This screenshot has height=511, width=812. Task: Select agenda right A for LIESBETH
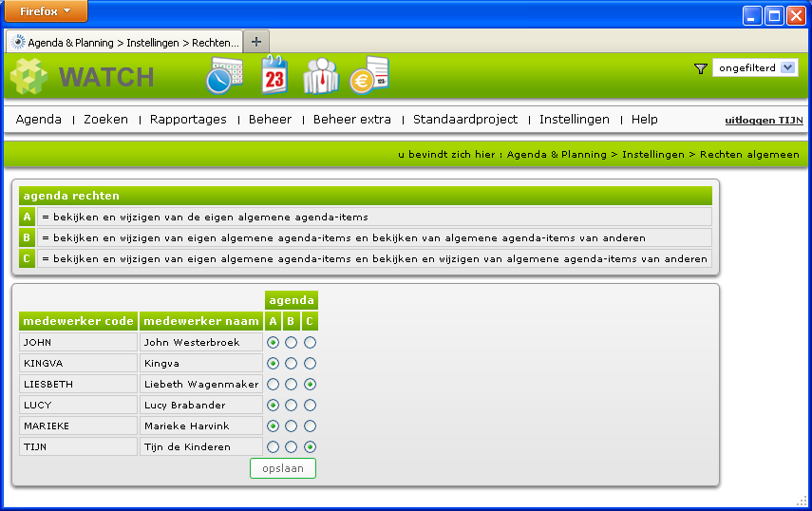pyautogui.click(x=273, y=384)
